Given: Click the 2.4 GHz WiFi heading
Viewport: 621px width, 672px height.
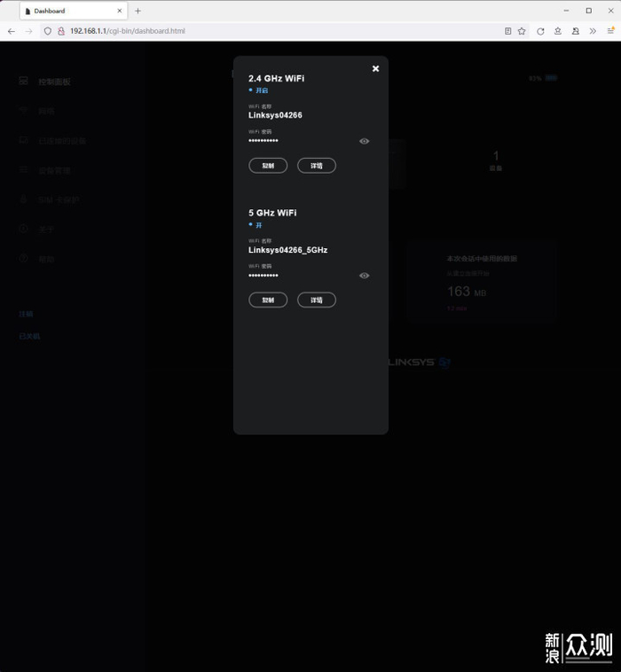Looking at the screenshot, I should click(276, 78).
